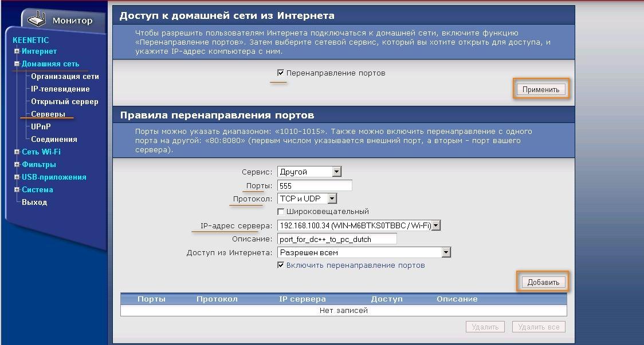
Task: Click heading Доступ к домашней сети из Интернета
Action: tap(227, 15)
